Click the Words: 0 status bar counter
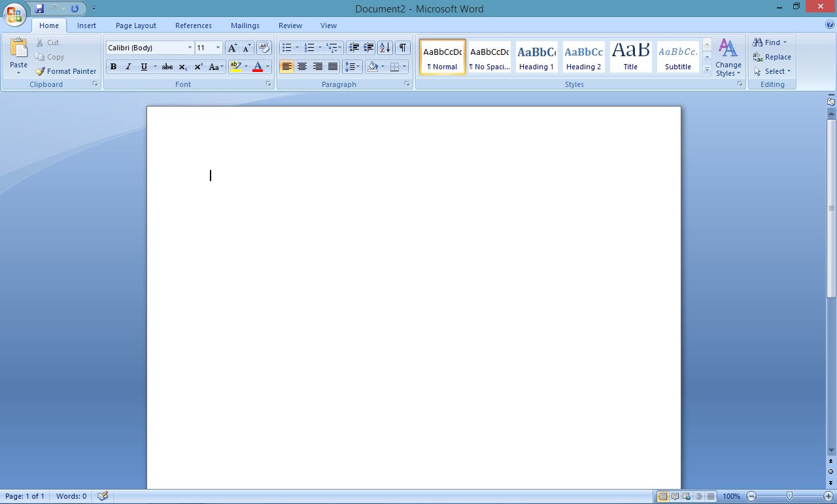837x504 pixels. coord(71,496)
